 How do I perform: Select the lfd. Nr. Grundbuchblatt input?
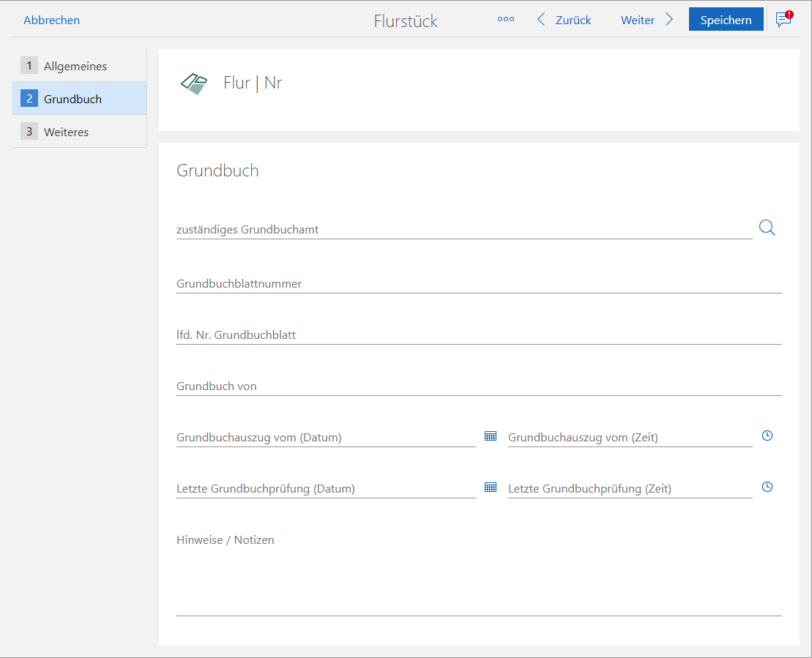click(479, 334)
